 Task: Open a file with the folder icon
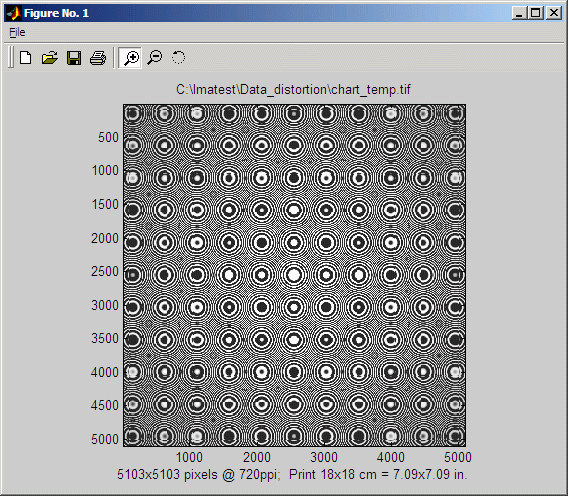click(x=50, y=58)
